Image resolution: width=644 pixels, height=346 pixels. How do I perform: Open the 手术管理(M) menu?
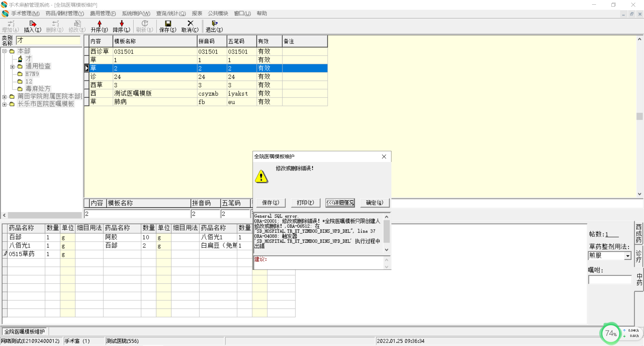25,13
